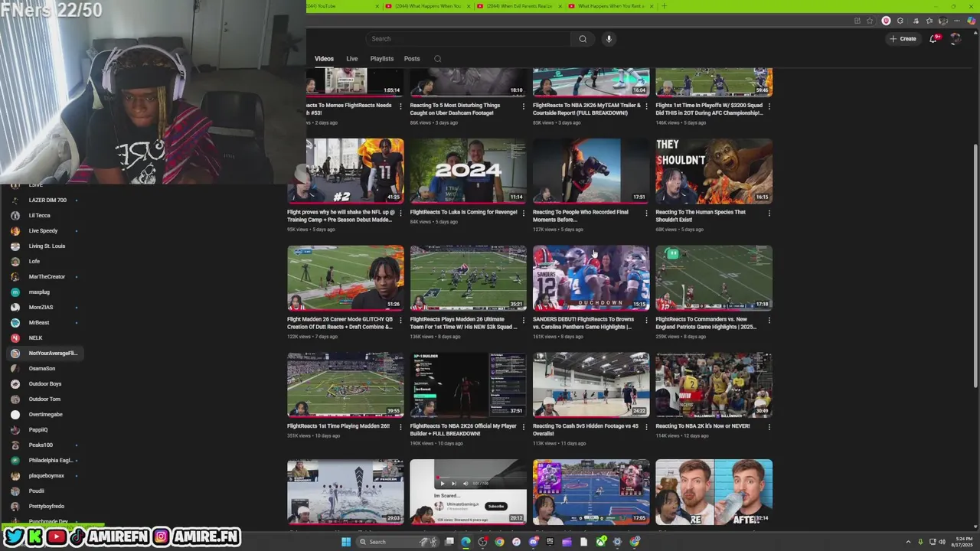
Task: Play SANDERS DEBUT Browns vs Panthers thumbnail
Action: [x=591, y=278]
